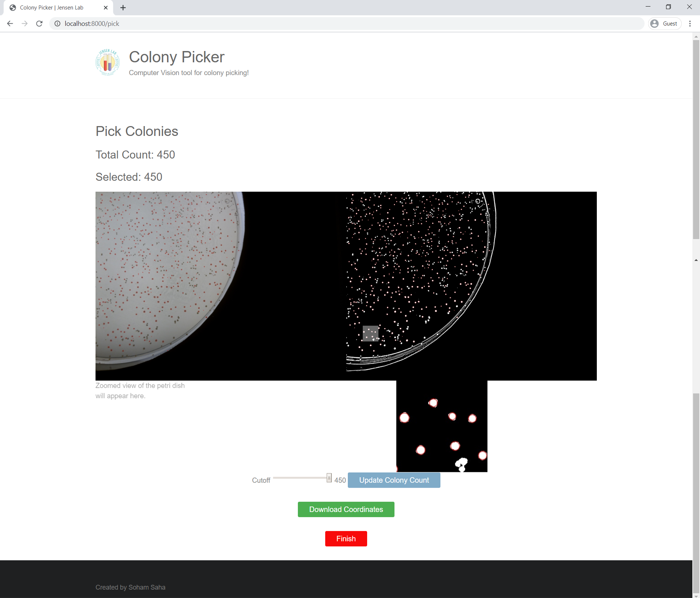Click the browser forward navigation arrow

tap(24, 24)
